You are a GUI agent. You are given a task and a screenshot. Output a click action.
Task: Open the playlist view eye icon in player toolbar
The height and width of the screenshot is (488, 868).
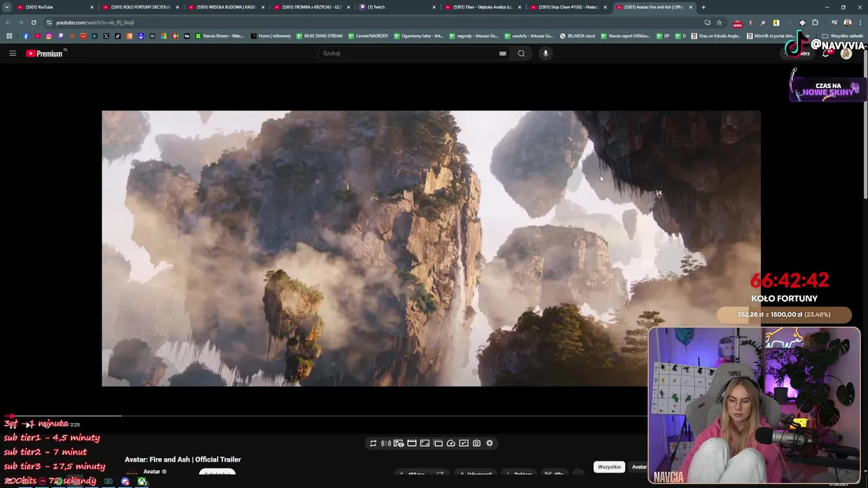click(399, 443)
